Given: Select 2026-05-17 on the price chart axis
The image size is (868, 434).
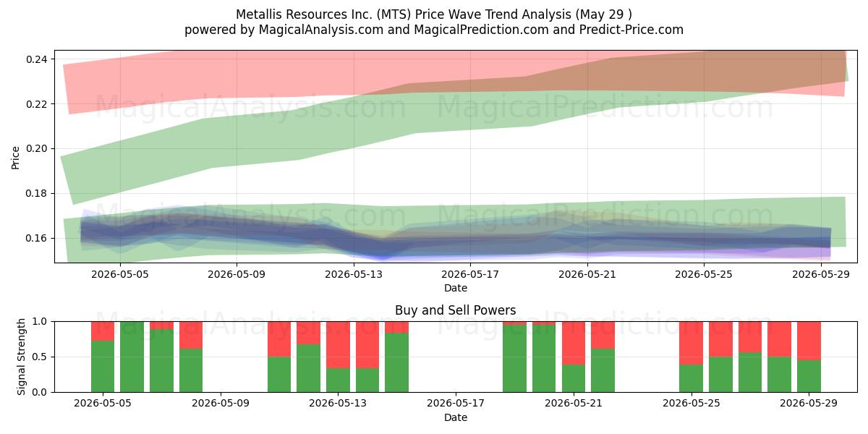Looking at the screenshot, I should (x=470, y=274).
